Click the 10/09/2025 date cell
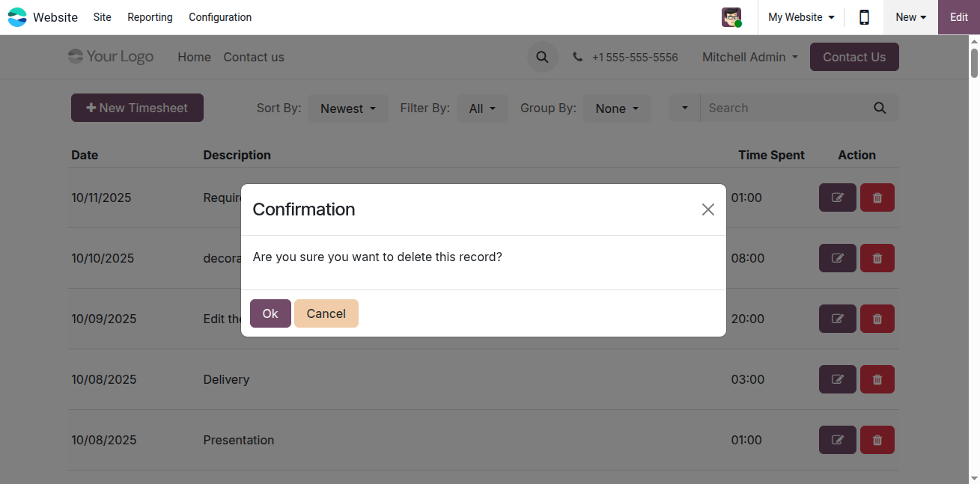 coord(104,319)
